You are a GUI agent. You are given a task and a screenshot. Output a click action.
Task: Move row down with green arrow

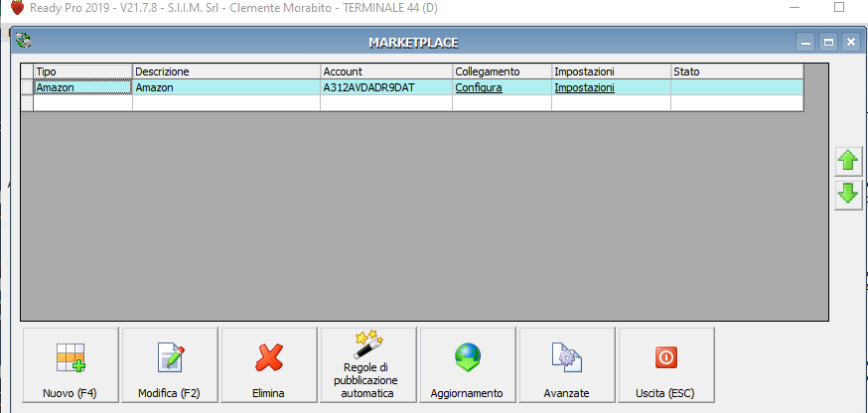848,195
